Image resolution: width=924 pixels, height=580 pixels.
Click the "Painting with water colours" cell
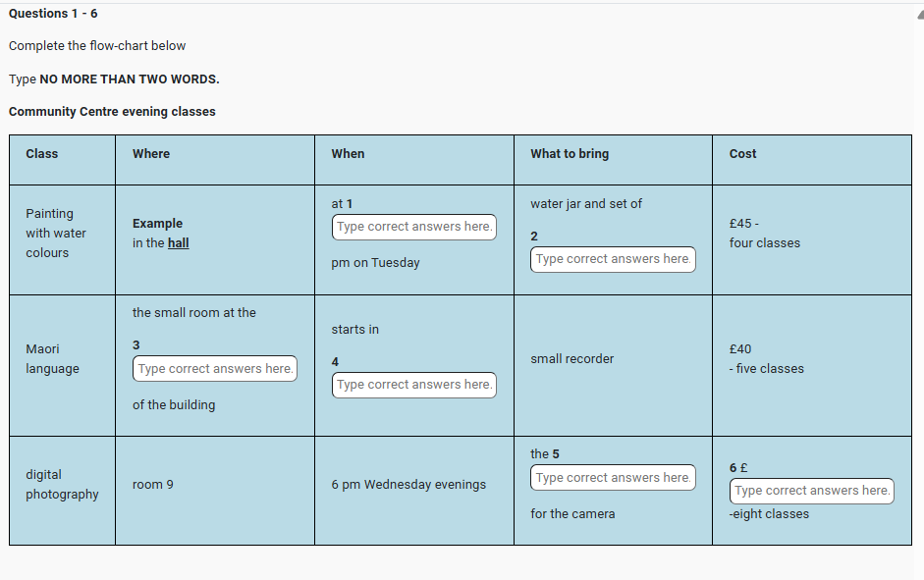pyautogui.click(x=56, y=234)
